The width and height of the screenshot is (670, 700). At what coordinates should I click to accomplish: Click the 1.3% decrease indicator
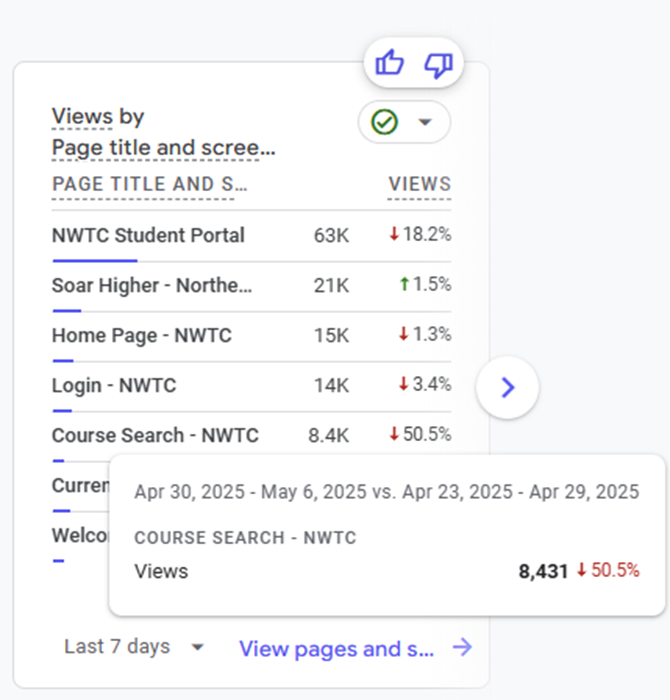[425, 334]
